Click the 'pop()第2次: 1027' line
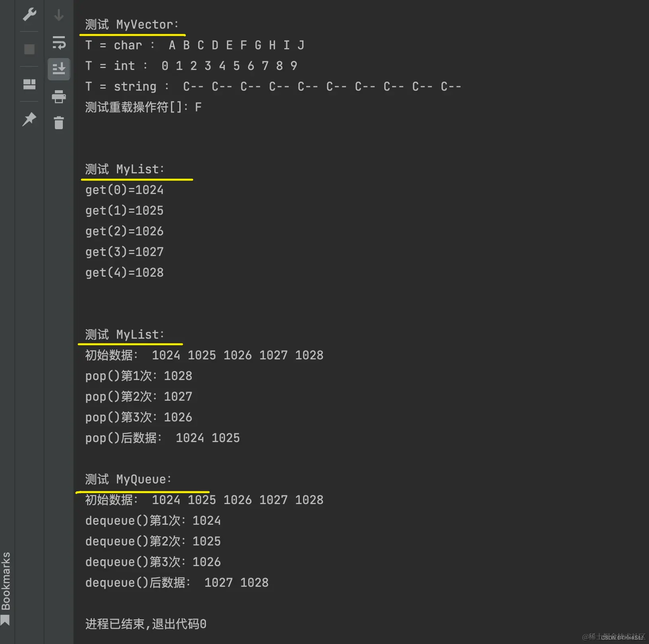 tap(139, 397)
